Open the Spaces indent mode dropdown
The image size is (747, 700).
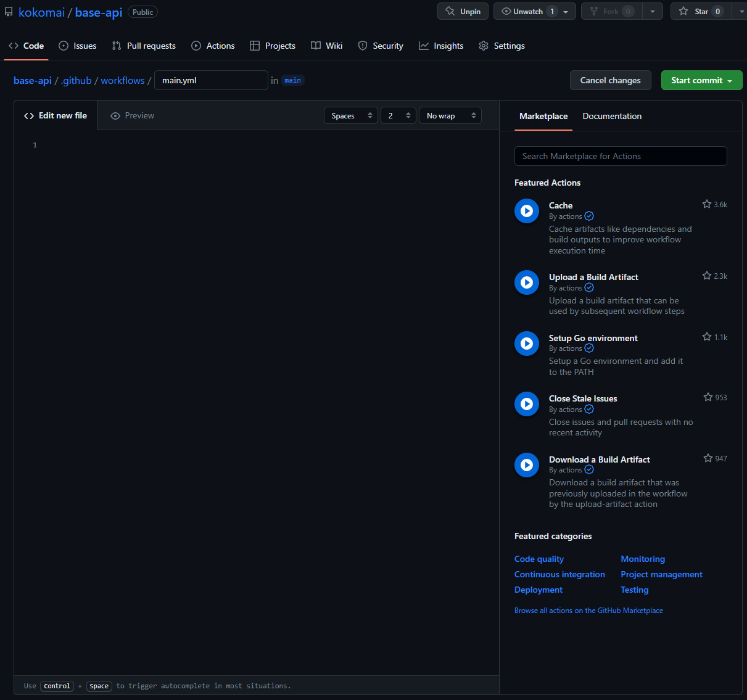350,115
